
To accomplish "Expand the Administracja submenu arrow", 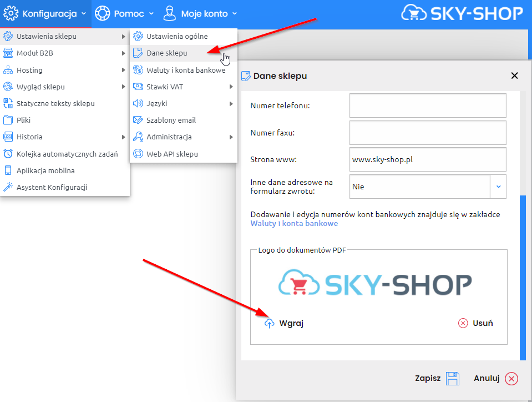I will [231, 137].
